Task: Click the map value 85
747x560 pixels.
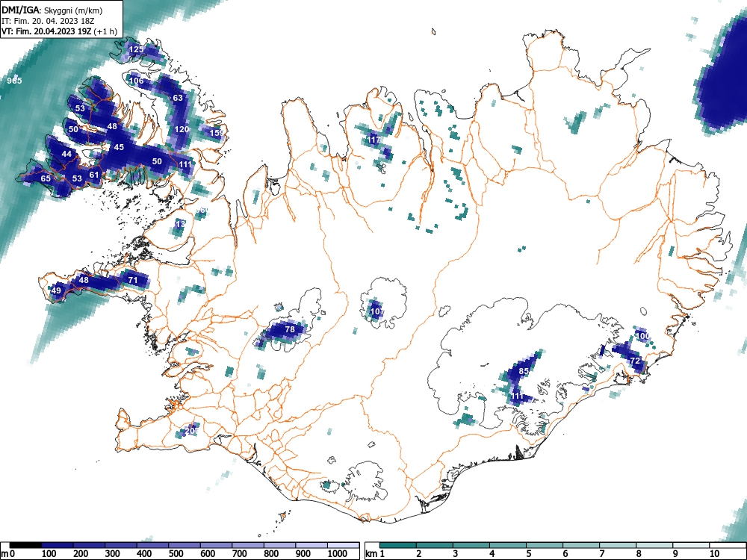Action: (x=524, y=371)
